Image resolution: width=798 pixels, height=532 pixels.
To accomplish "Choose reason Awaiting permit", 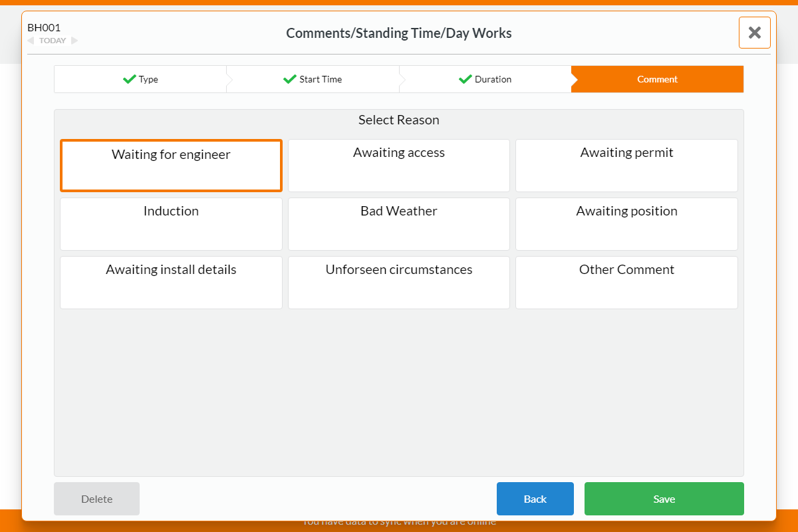I will pos(626,166).
